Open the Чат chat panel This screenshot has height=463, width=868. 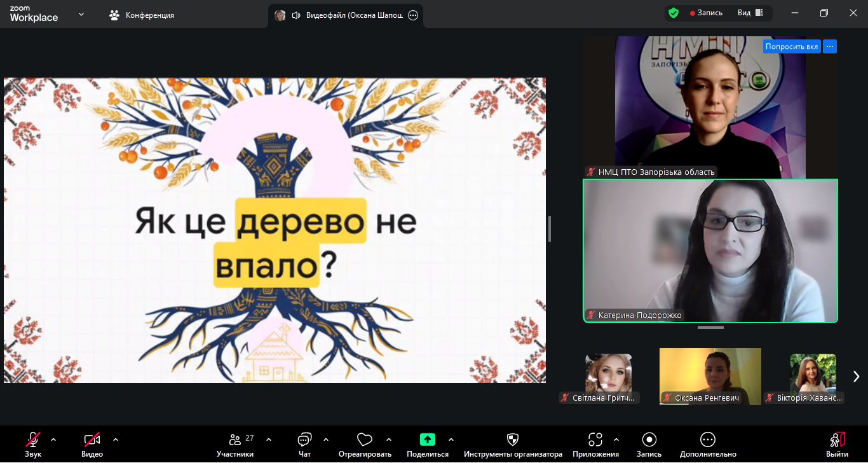pos(304,440)
